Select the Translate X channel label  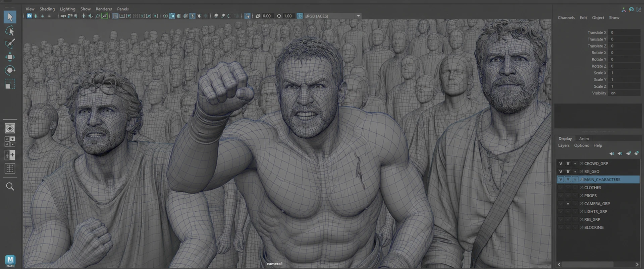click(x=597, y=32)
